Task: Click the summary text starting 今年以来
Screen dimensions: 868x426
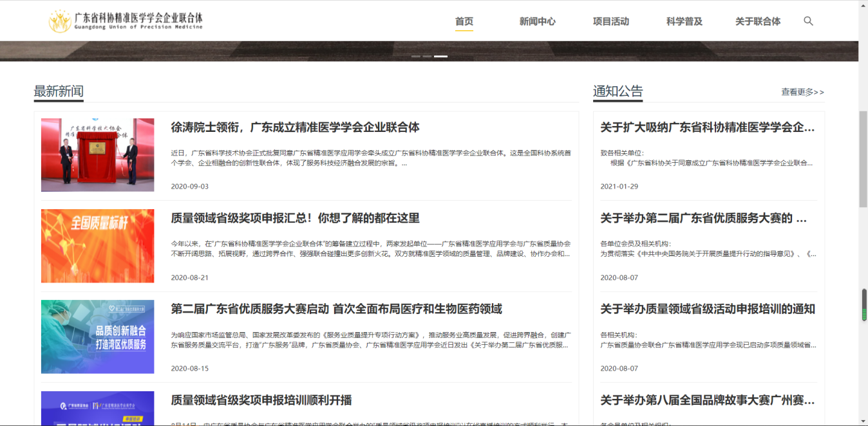Action: pyautogui.click(x=370, y=249)
